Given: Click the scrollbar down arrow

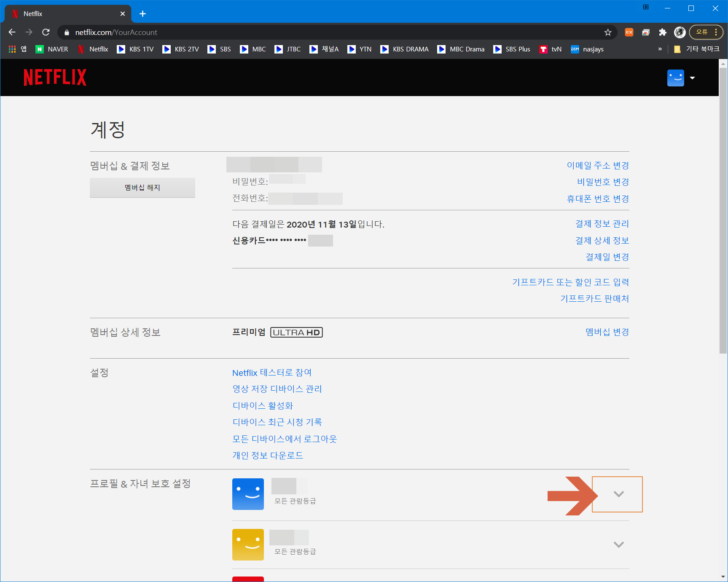Looking at the screenshot, I should [x=723, y=577].
